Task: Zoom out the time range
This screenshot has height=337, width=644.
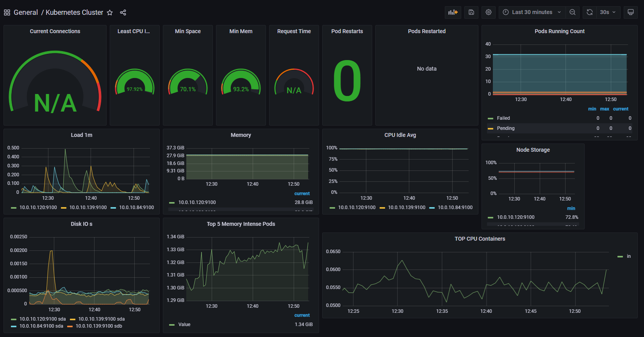Action: (573, 12)
